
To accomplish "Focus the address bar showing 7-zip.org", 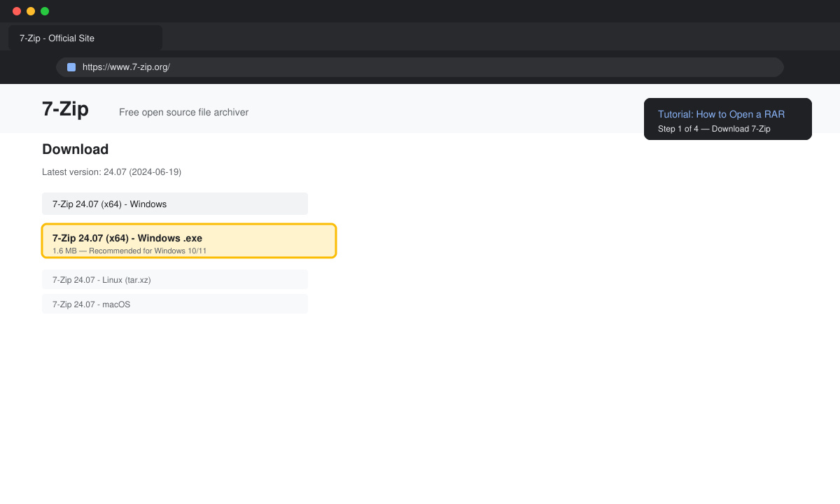I will 420,67.
